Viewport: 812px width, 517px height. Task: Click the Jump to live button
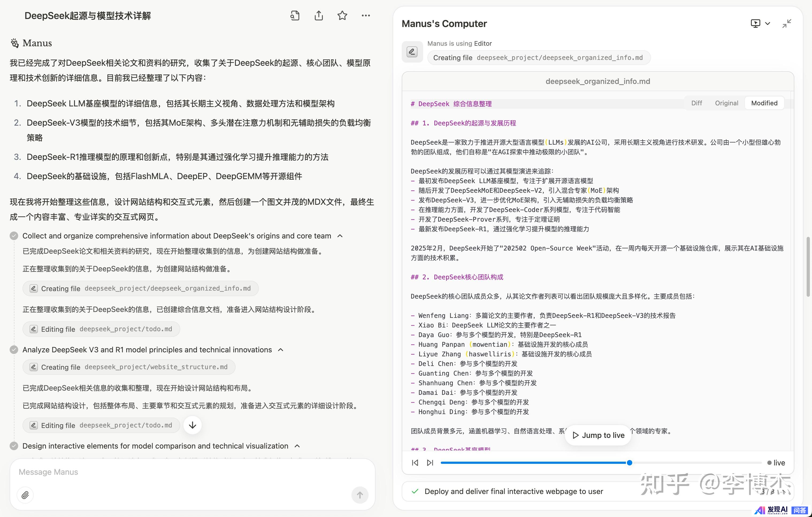coord(598,435)
